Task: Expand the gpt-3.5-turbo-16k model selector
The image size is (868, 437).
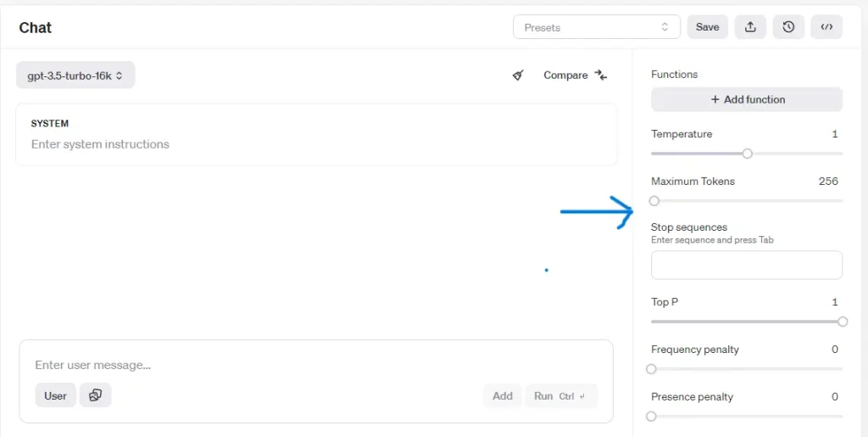Action: pos(75,76)
